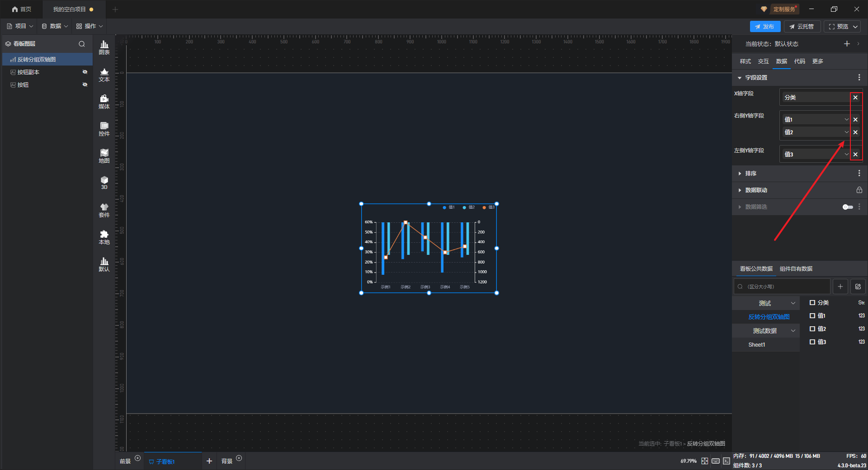This screenshot has width=868, height=470.
Task: Switch to the 样式 tab
Action: coord(745,61)
